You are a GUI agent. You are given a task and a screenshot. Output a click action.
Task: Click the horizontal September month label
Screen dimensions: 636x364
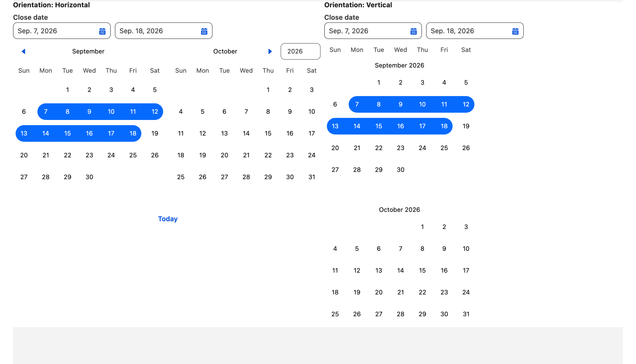(x=88, y=51)
